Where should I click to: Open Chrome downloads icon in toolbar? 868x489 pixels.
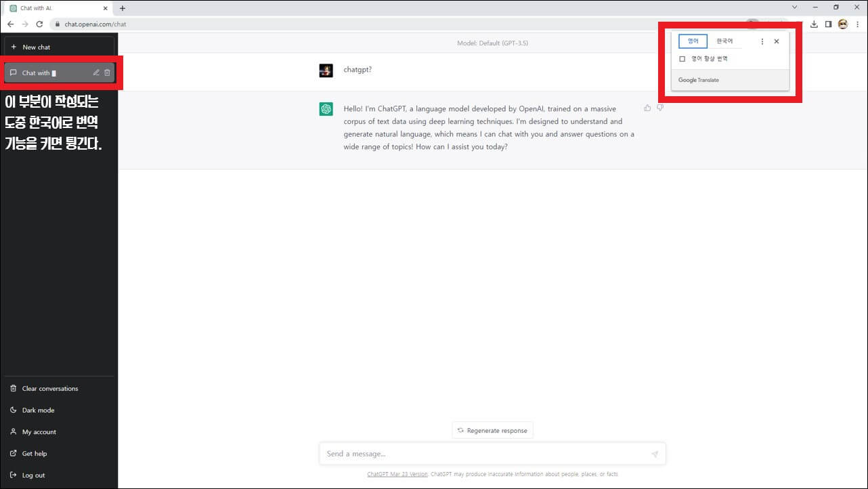click(x=815, y=24)
